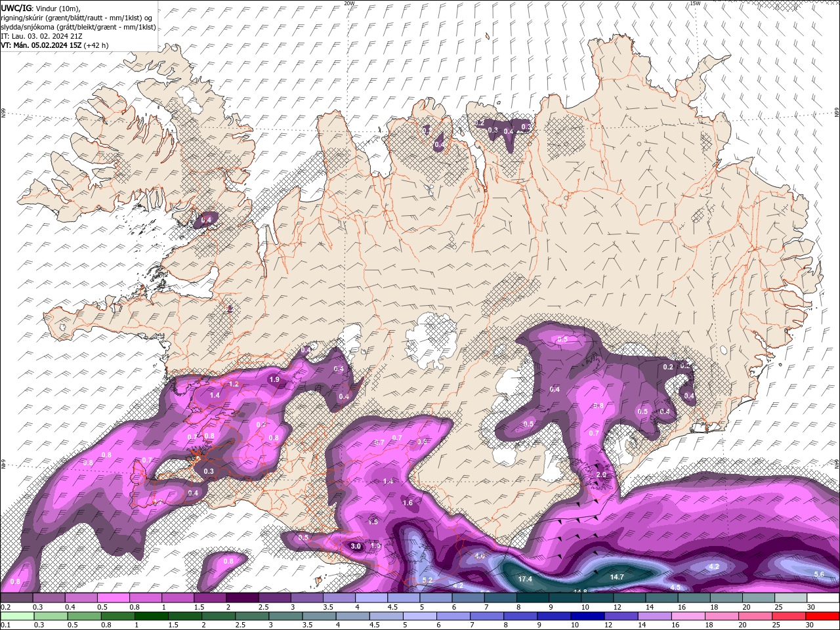This screenshot has width=840, height=630.
Task: Select the bright red swatch ending the rain scale
Action: [822, 616]
